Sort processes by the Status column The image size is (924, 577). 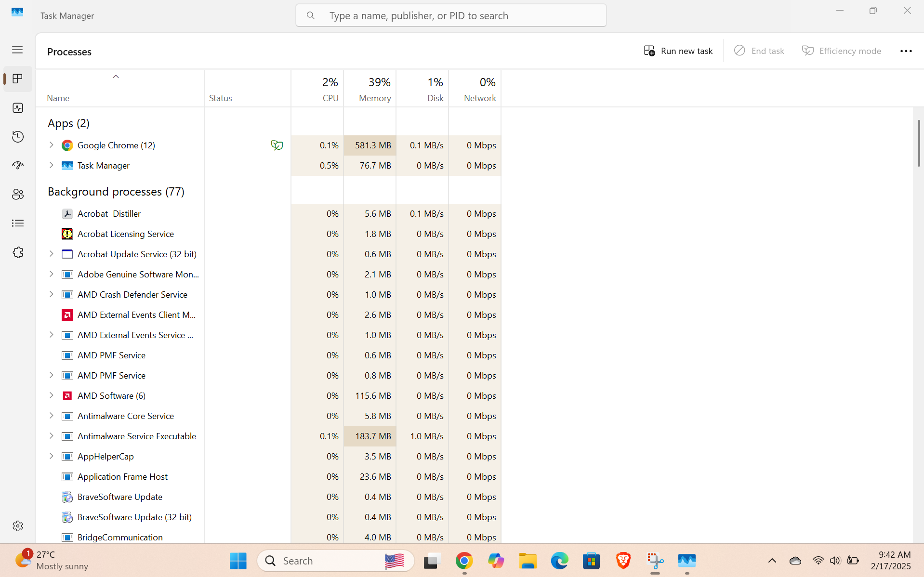click(x=248, y=89)
